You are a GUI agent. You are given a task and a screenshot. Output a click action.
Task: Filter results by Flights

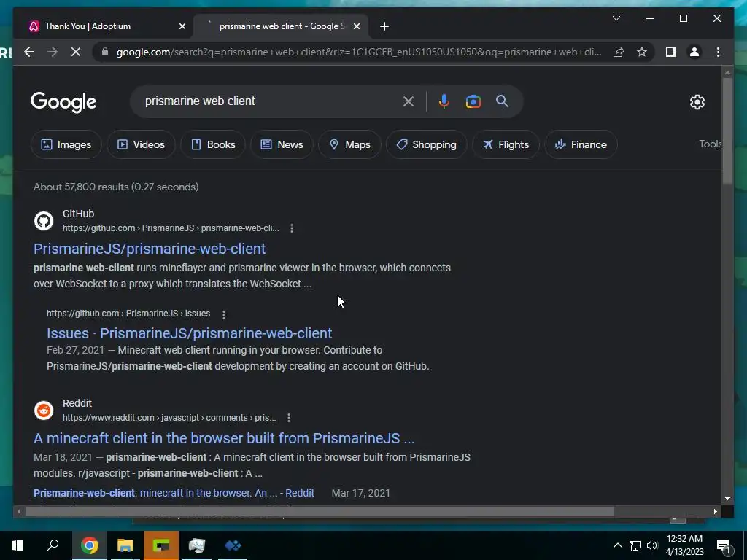506,144
